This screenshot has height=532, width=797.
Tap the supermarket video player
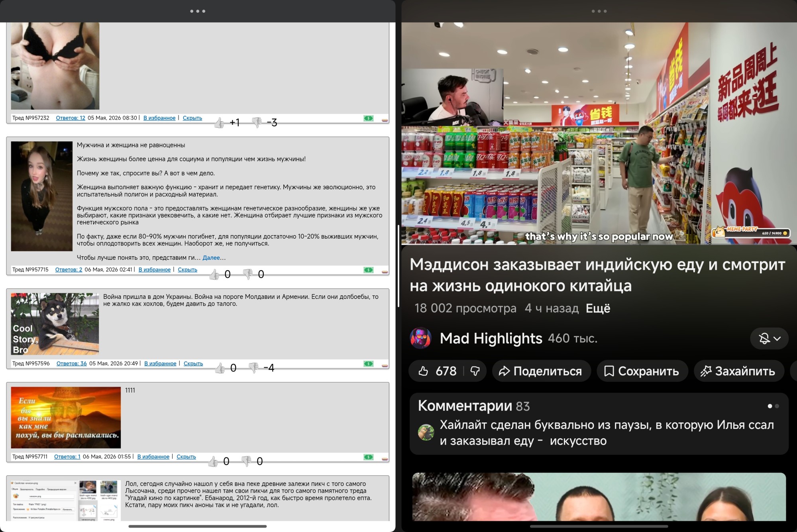coord(599,133)
